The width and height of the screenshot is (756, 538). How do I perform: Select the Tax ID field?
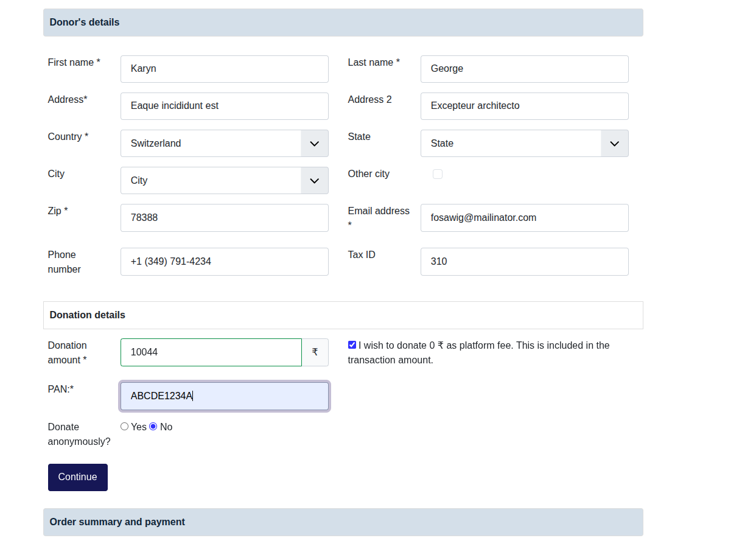pos(523,262)
